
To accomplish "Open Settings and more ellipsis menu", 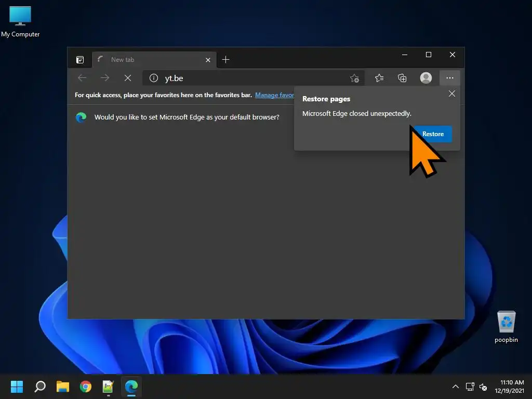I will (x=450, y=78).
